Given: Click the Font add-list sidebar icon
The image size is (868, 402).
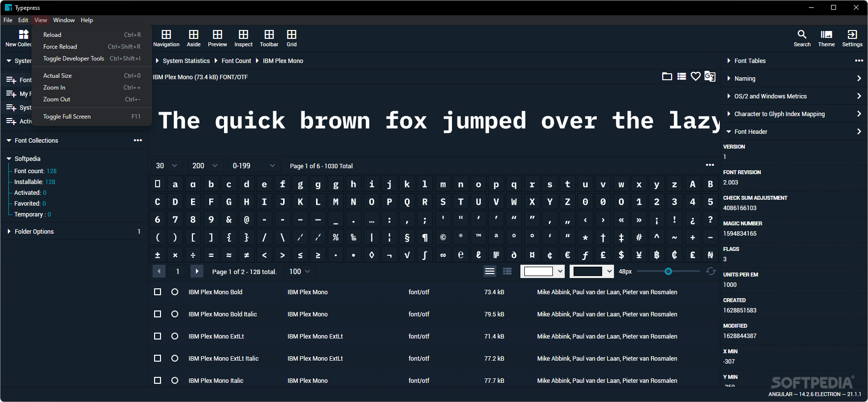Looking at the screenshot, I should coord(11,80).
